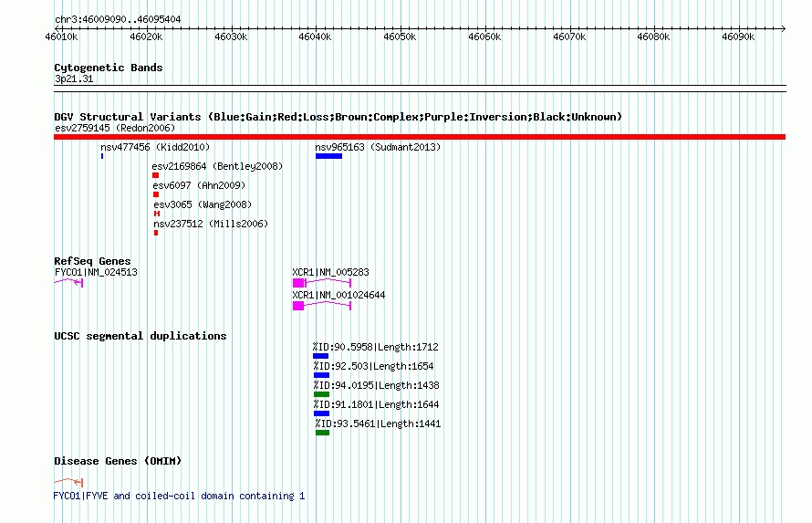Click the RefSeq Genes track title
Viewport: 812px width, 523px height.
tap(92, 261)
